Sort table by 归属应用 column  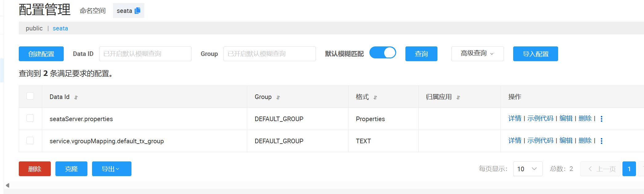point(458,97)
